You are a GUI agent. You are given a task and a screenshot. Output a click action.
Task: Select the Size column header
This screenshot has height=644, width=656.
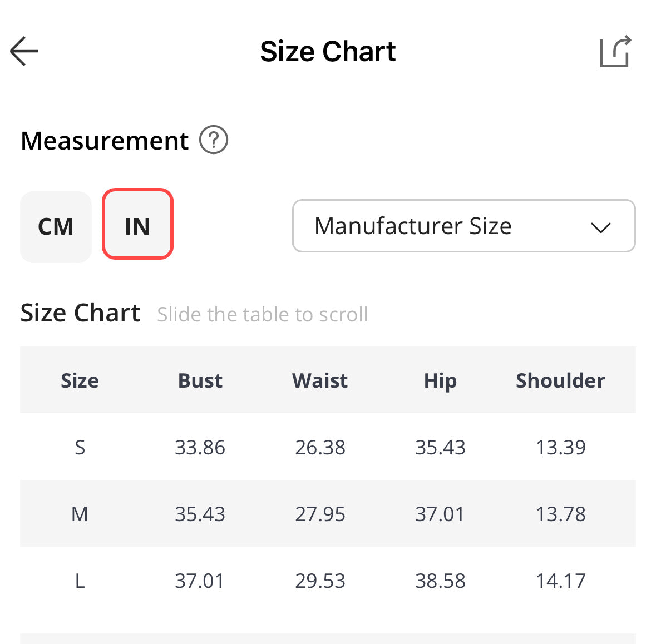tap(80, 380)
